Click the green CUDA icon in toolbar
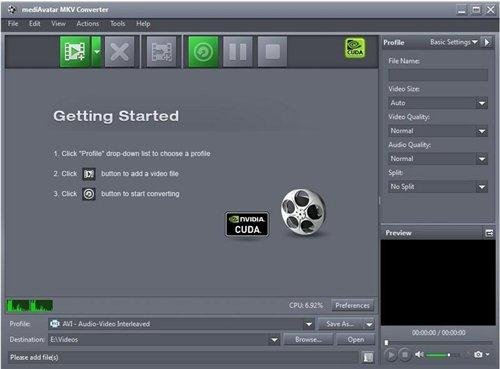Screen dimensions: 500x369 point(355,48)
